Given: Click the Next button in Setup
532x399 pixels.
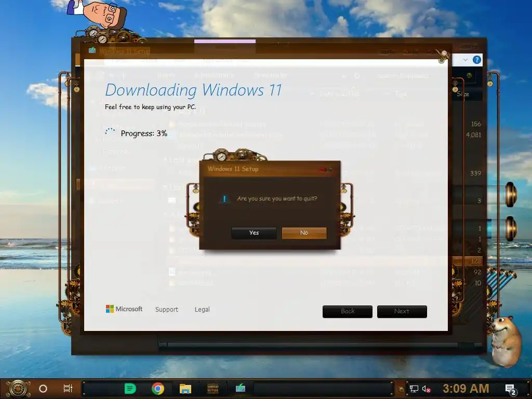Looking at the screenshot, I should click(x=402, y=312).
